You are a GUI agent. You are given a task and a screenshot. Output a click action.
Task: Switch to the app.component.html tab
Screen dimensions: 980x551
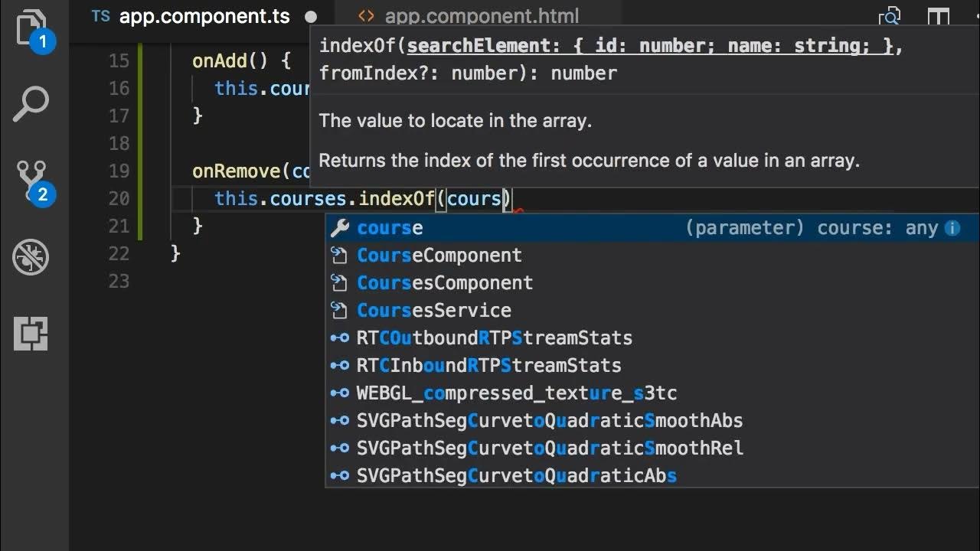[x=482, y=17]
